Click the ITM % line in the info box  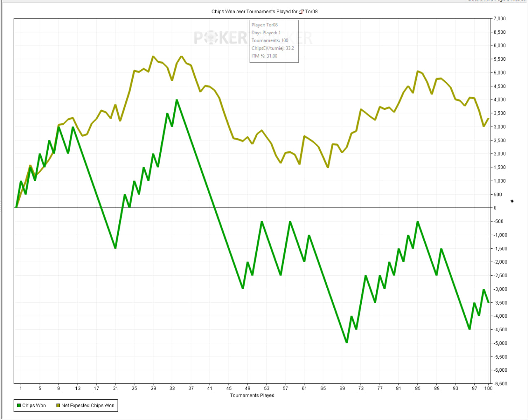point(264,56)
